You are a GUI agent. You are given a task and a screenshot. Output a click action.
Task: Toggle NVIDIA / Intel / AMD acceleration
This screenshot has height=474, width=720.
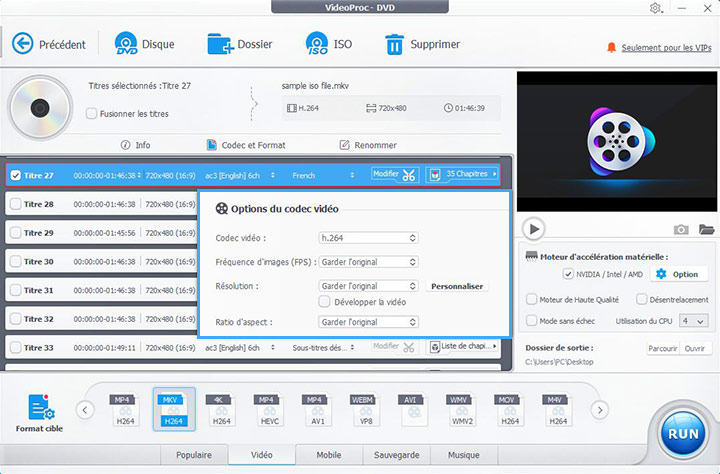[568, 274]
